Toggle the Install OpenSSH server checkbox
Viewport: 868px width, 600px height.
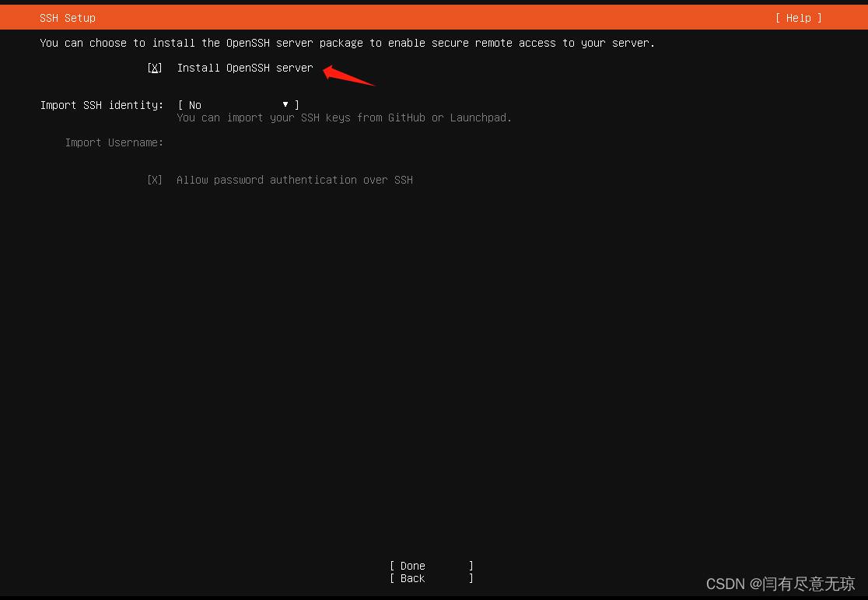[155, 68]
